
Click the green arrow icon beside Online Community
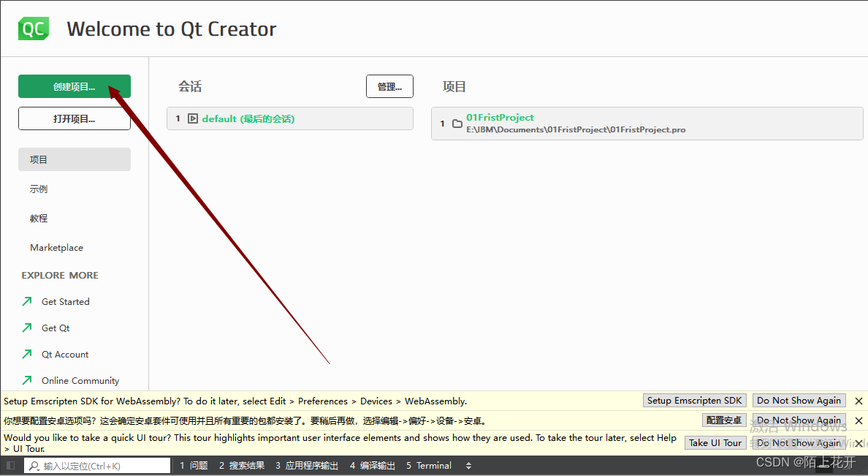[27, 380]
